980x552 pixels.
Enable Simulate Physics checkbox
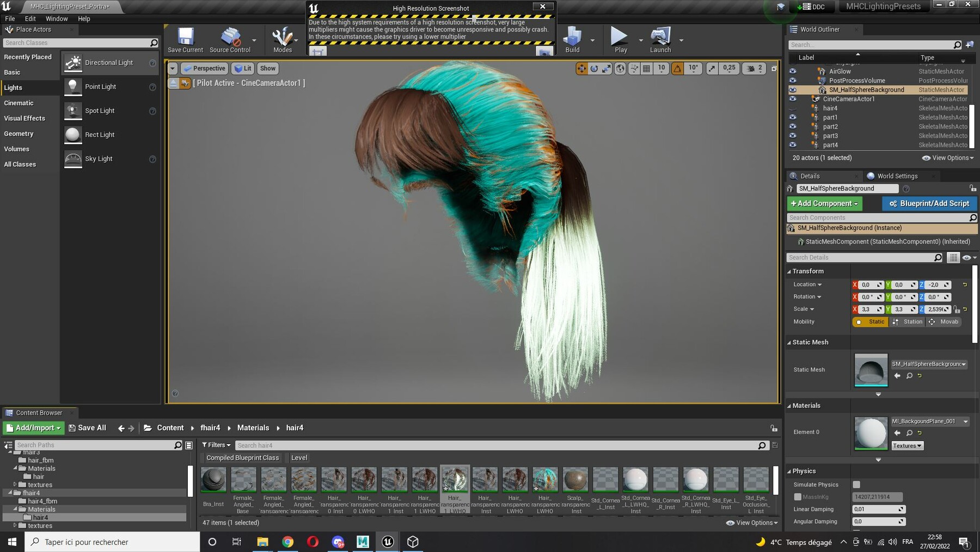click(x=856, y=484)
